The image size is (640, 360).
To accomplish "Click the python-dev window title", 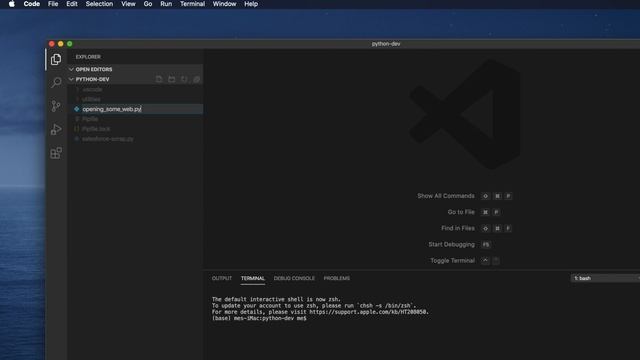I will pos(386,44).
